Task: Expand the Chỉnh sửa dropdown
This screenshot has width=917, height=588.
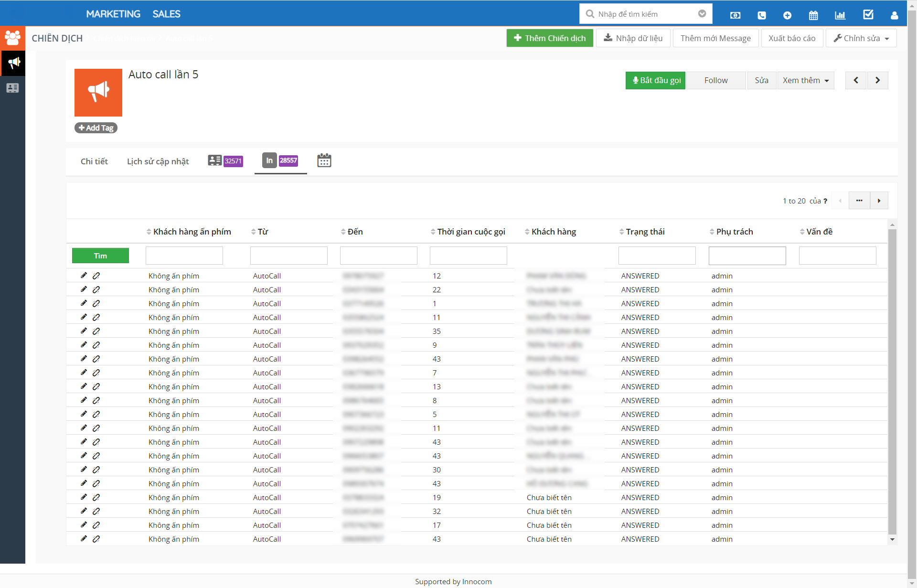Action: click(x=861, y=38)
